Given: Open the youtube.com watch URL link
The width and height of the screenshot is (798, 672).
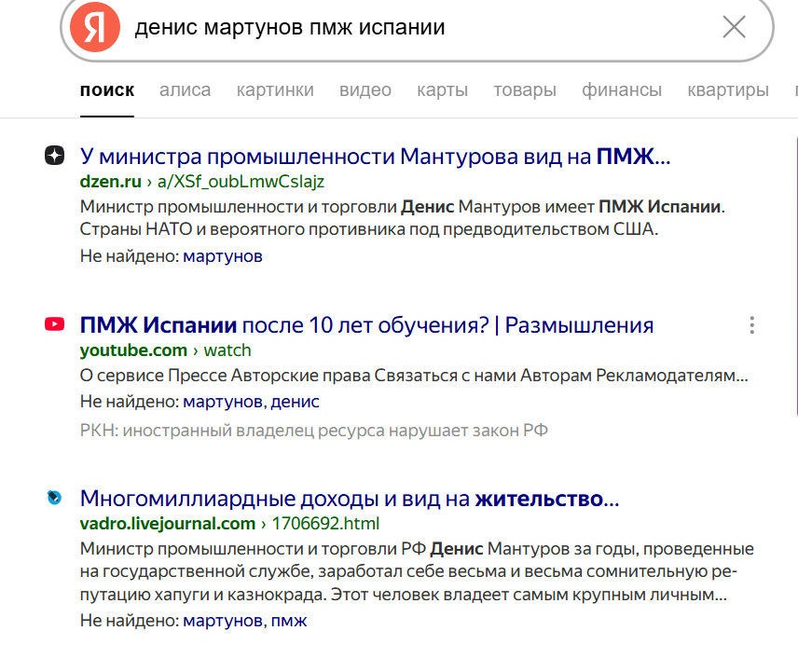Looking at the screenshot, I should 165,350.
